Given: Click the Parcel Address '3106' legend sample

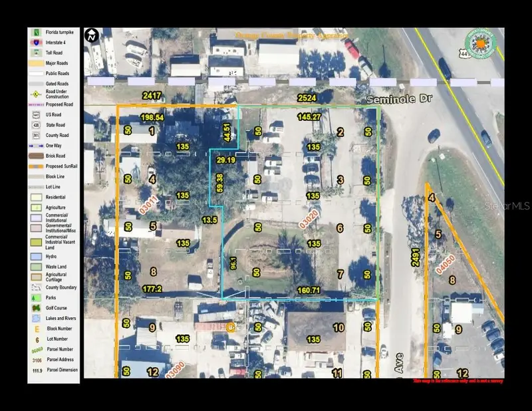Looking at the screenshot, I should [37, 360].
